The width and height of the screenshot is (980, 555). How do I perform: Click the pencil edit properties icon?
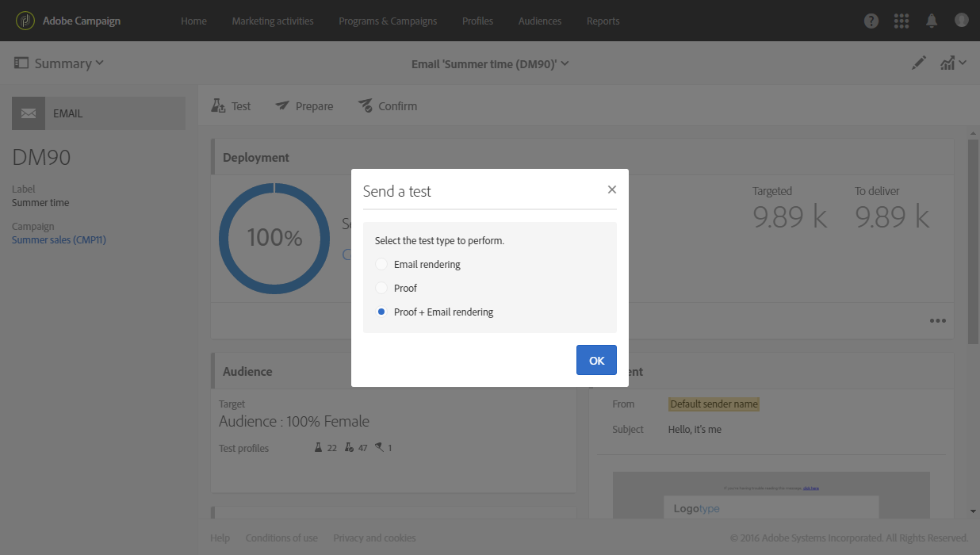[919, 63]
